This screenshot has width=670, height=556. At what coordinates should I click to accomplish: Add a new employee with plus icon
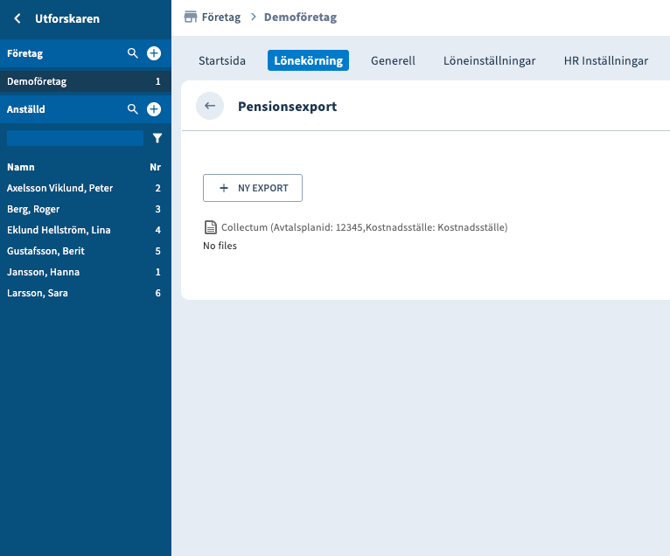coord(154,109)
